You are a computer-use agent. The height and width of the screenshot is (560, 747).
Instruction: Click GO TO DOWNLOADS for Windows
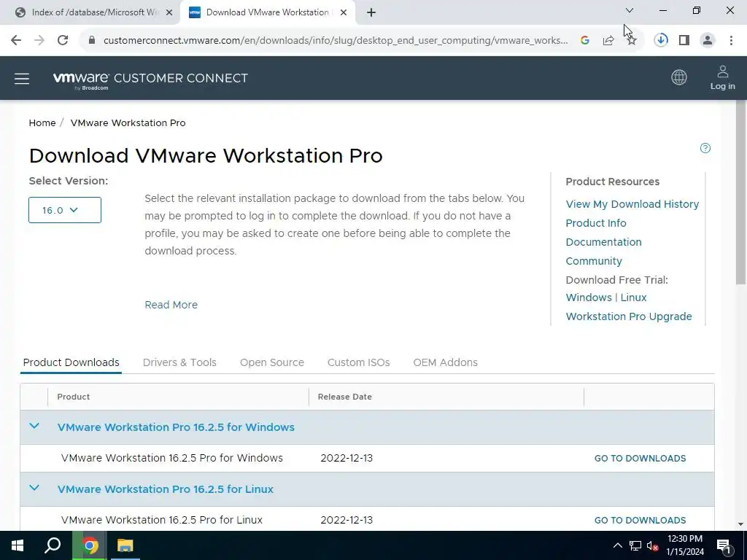coord(640,459)
